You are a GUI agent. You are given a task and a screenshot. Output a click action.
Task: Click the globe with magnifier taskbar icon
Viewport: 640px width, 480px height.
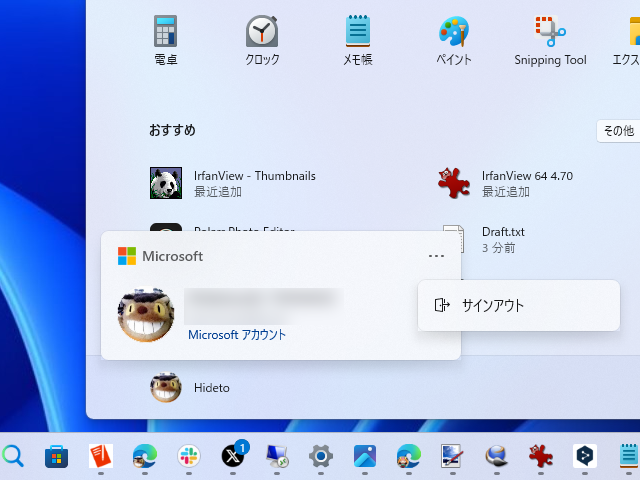coord(496,456)
